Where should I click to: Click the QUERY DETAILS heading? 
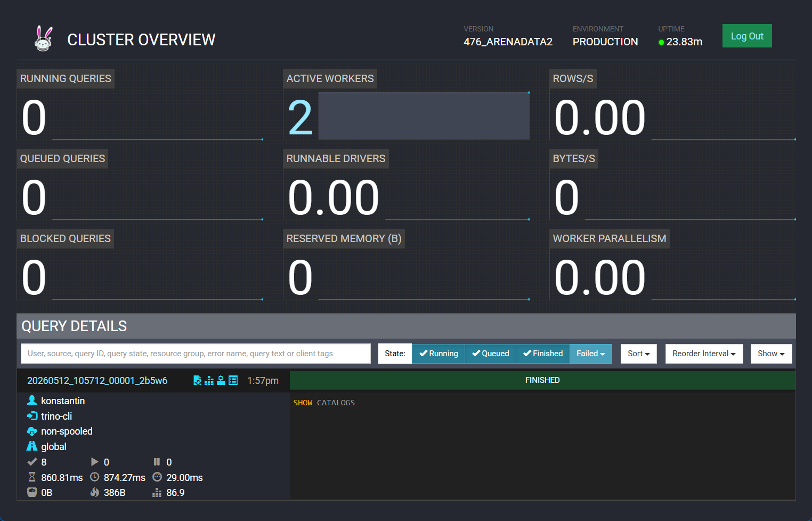[74, 326]
